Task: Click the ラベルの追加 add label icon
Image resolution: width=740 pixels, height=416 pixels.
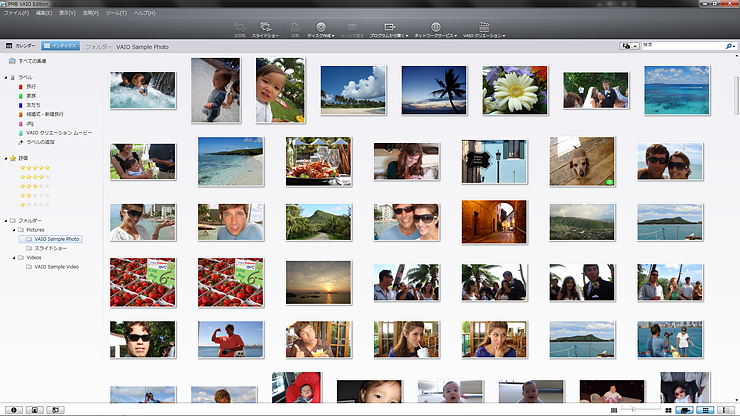Action: [x=20, y=142]
